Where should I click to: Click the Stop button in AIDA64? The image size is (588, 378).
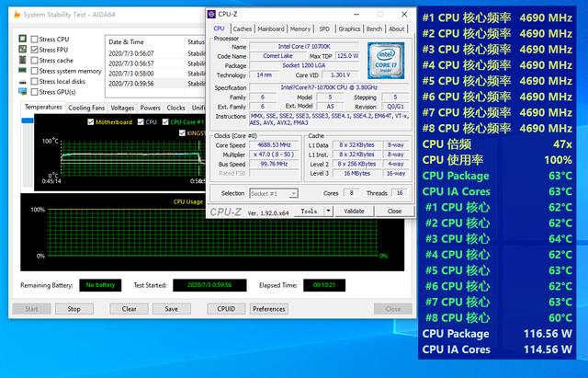73,308
